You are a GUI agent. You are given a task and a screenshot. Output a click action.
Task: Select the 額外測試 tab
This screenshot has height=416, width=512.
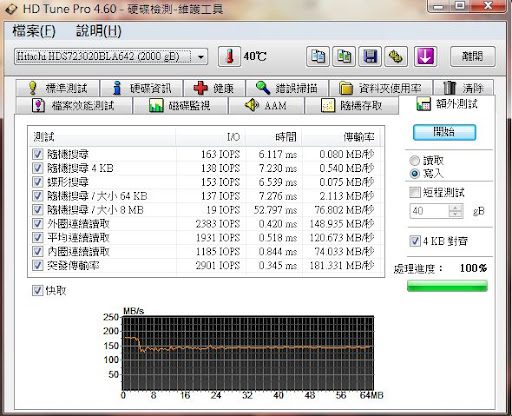[447, 104]
